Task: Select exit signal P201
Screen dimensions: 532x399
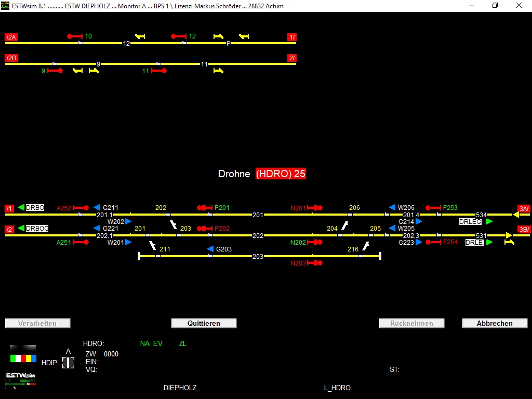Action: click(x=205, y=208)
